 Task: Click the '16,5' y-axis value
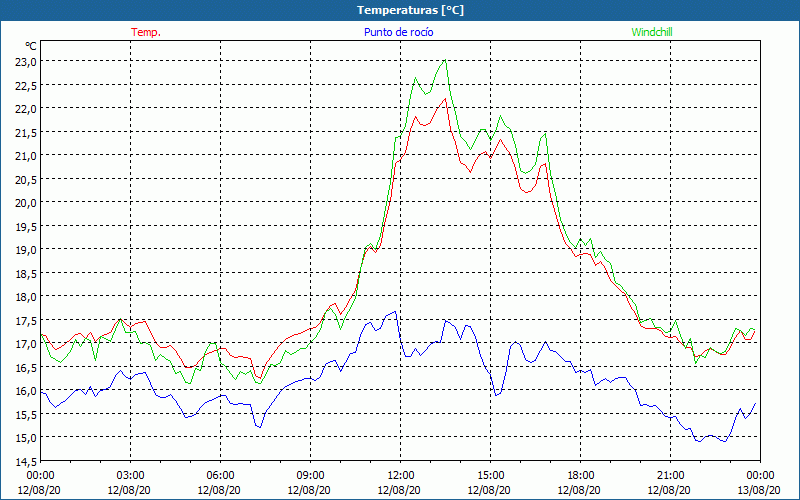(x=26, y=367)
